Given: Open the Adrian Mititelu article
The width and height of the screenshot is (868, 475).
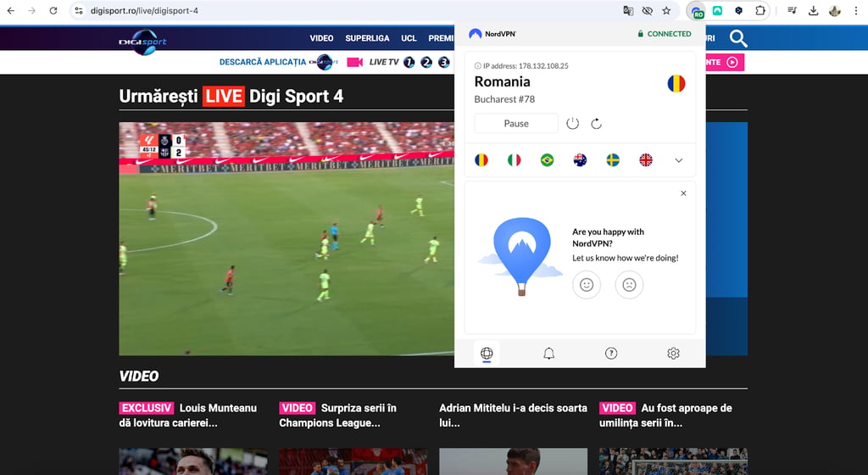Looking at the screenshot, I should pos(513,416).
